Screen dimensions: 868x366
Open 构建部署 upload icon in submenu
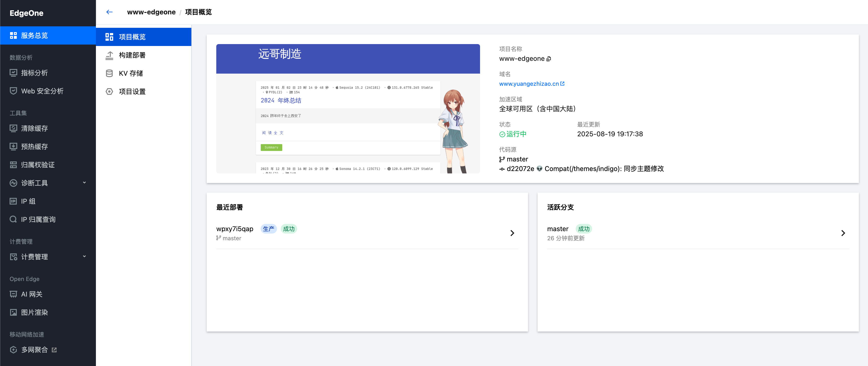(109, 55)
